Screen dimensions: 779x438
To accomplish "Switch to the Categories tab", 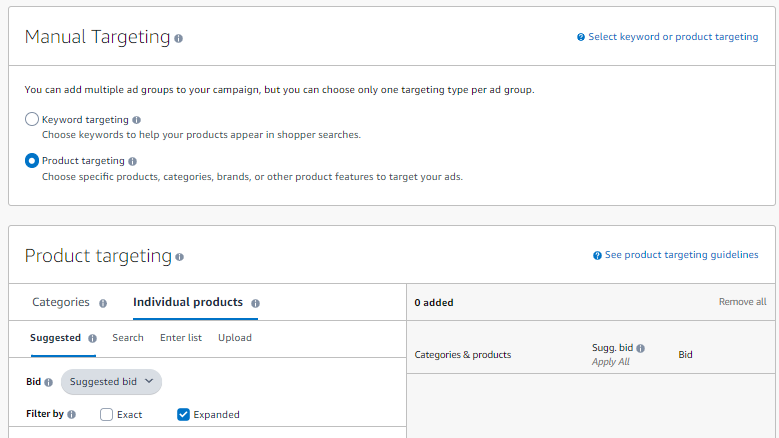I will click(60, 302).
